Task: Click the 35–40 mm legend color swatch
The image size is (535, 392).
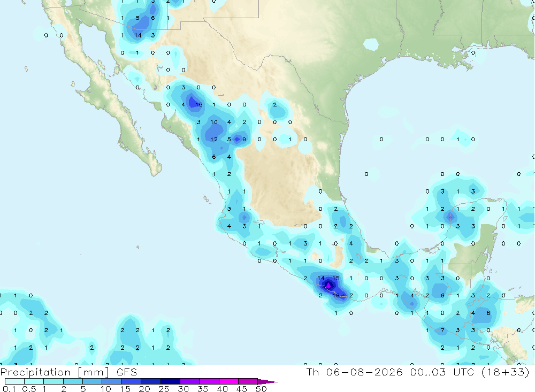Action: pyautogui.click(x=209, y=381)
